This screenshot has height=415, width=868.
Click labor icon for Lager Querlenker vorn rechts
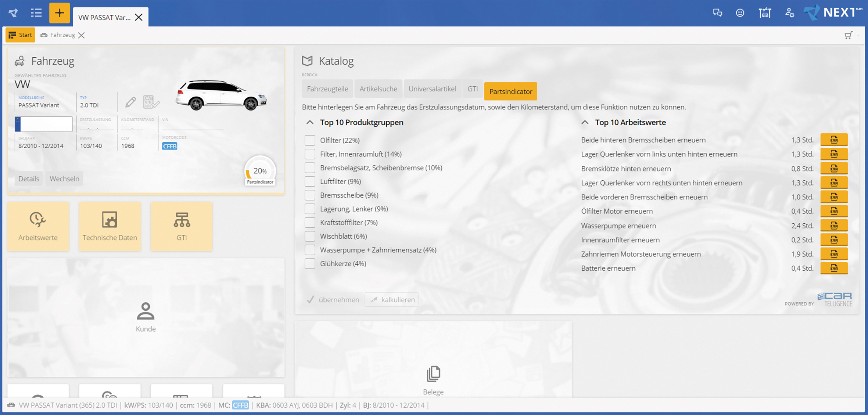834,183
